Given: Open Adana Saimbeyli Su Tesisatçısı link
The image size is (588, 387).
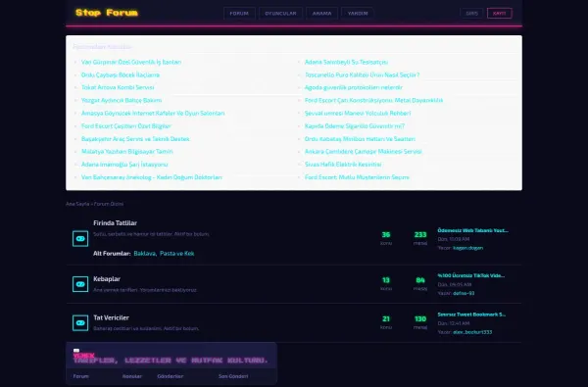Looking at the screenshot, I should click(346, 62).
